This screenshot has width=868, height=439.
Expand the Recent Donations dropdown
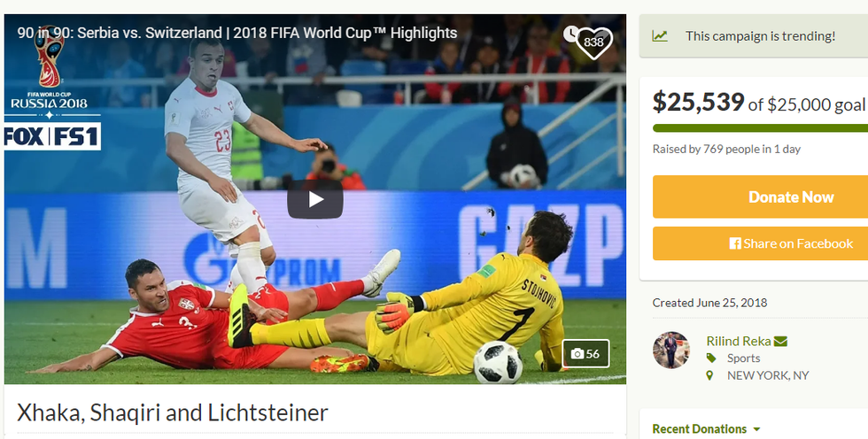706,429
